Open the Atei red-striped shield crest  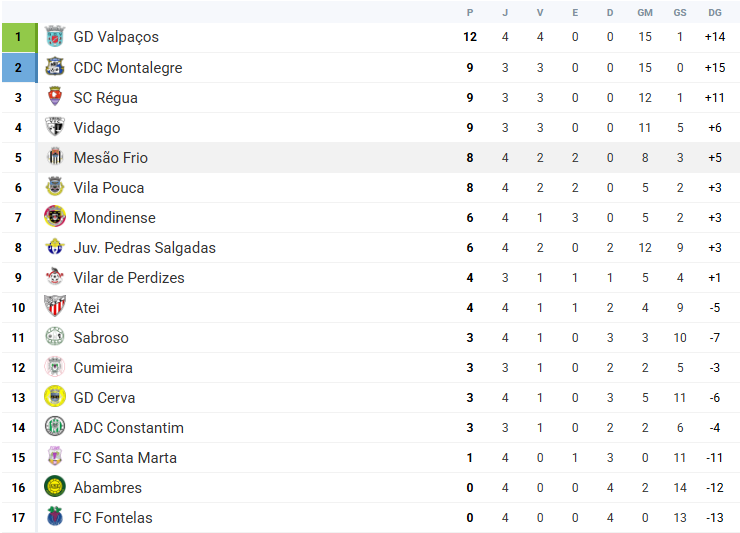tap(55, 306)
